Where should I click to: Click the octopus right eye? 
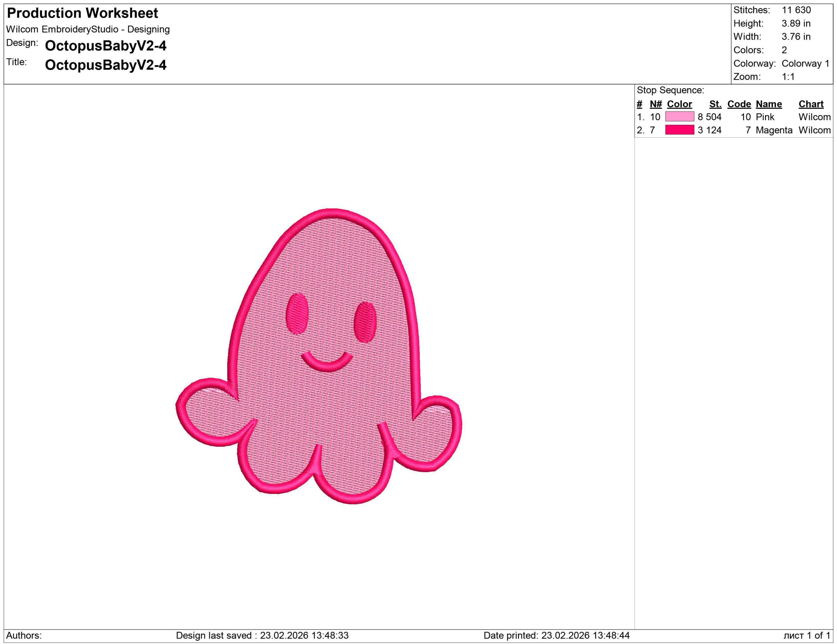click(365, 322)
